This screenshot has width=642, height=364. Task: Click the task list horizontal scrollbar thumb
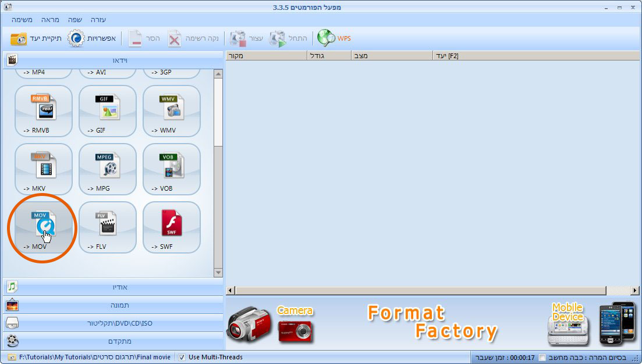pos(420,290)
